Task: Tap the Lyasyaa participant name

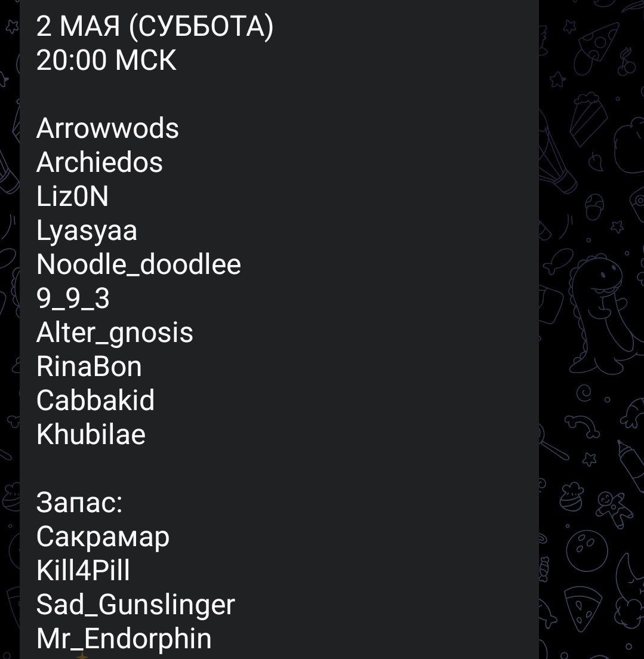Action: tap(87, 231)
